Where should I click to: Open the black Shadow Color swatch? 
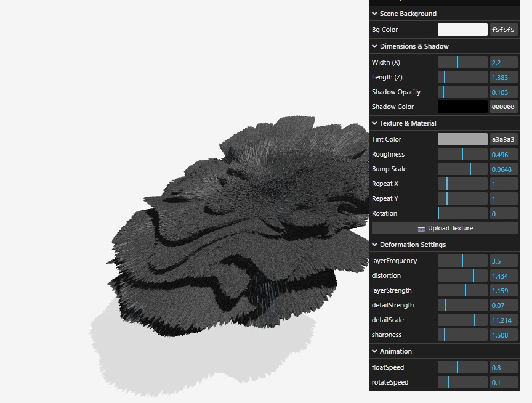(x=462, y=107)
